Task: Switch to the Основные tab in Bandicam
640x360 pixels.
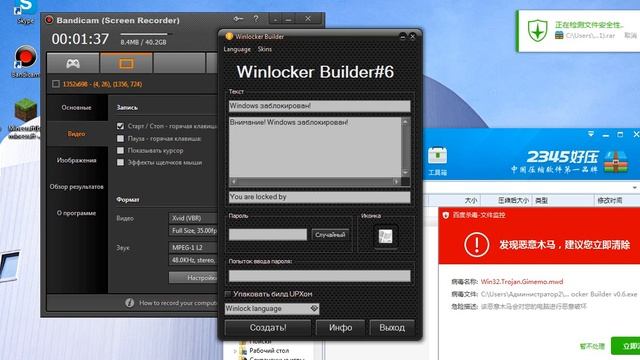Action: (77, 108)
